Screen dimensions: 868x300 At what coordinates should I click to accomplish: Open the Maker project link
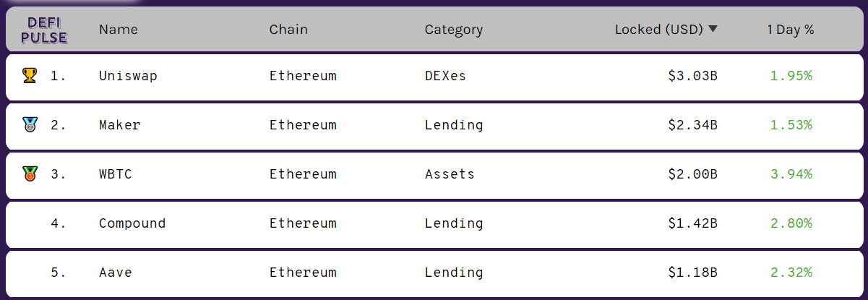point(119,125)
